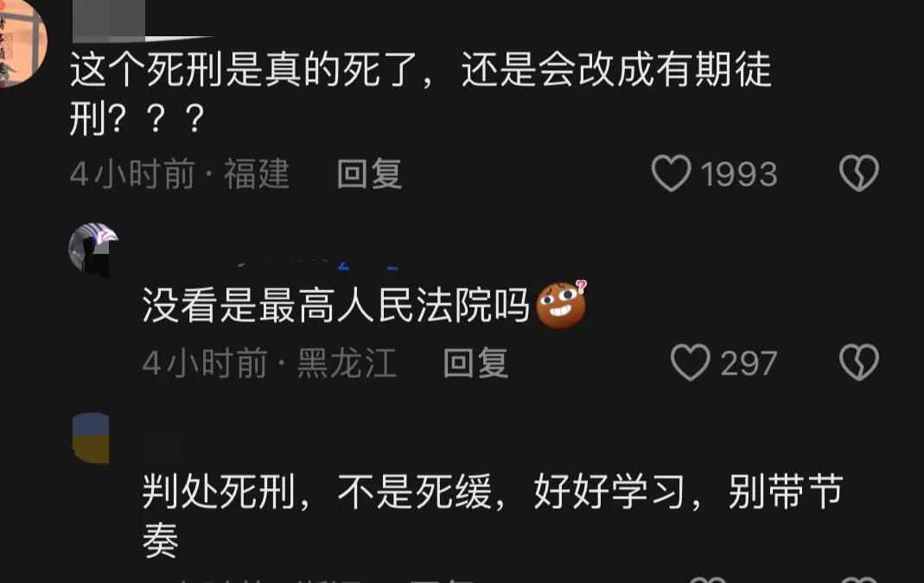Open the blurred username above the first comment

click(x=142, y=21)
